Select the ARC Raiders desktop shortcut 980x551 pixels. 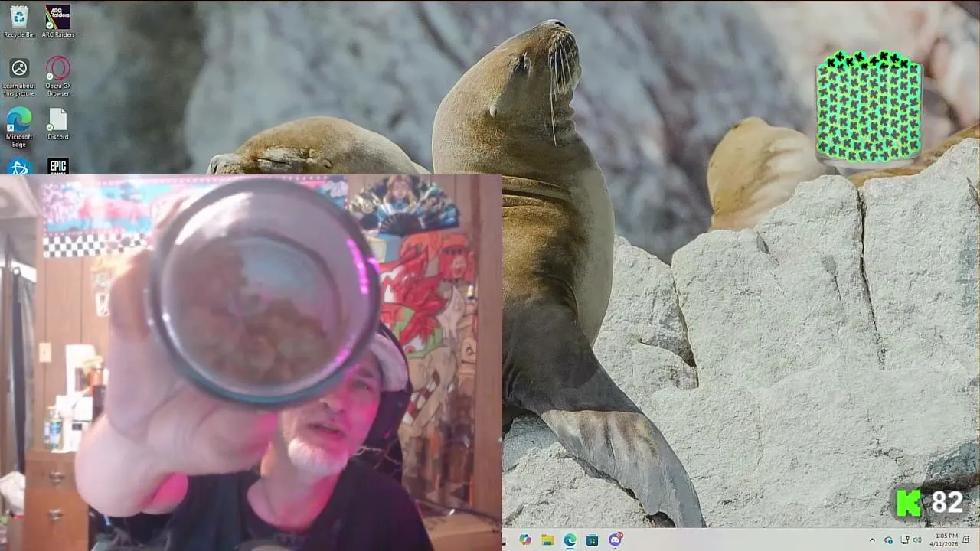click(58, 21)
